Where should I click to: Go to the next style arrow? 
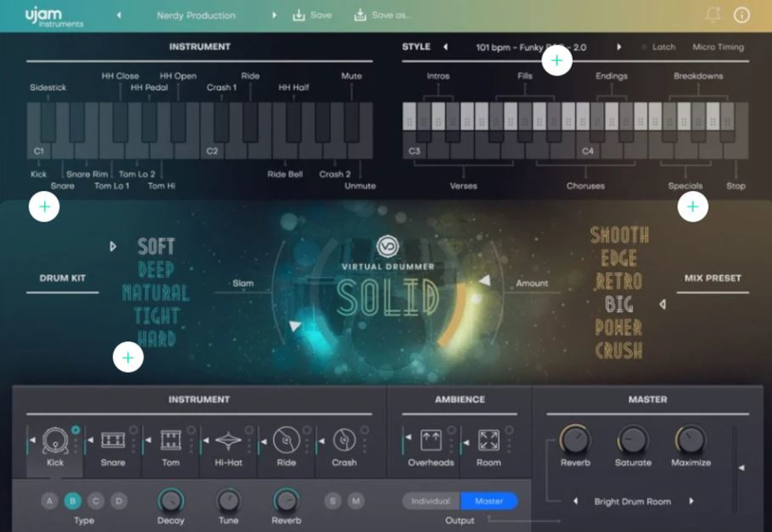click(x=619, y=47)
